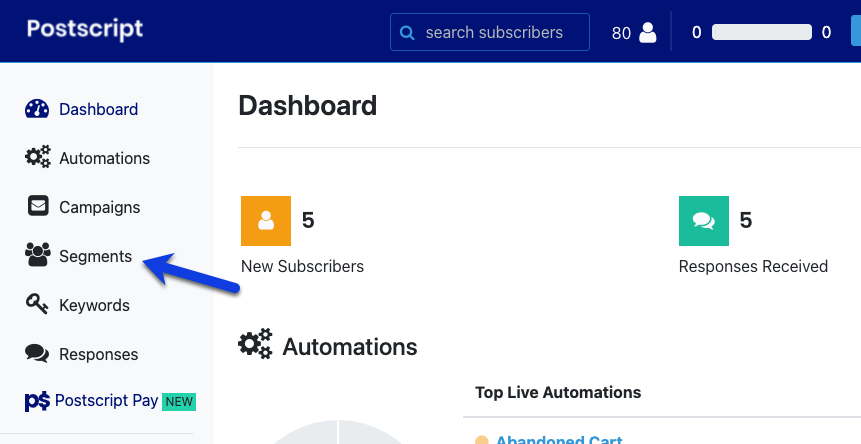861x444 pixels.
Task: Click the subscriber count person icon
Action: 648,33
